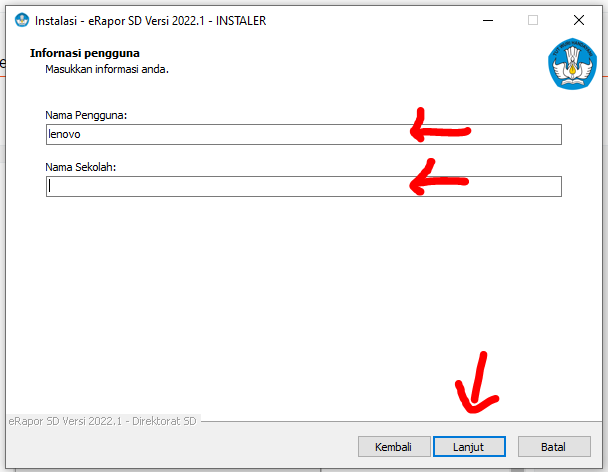The width and height of the screenshot is (608, 472).
Task: Continue installation with the Lanjut button
Action: pos(469,447)
